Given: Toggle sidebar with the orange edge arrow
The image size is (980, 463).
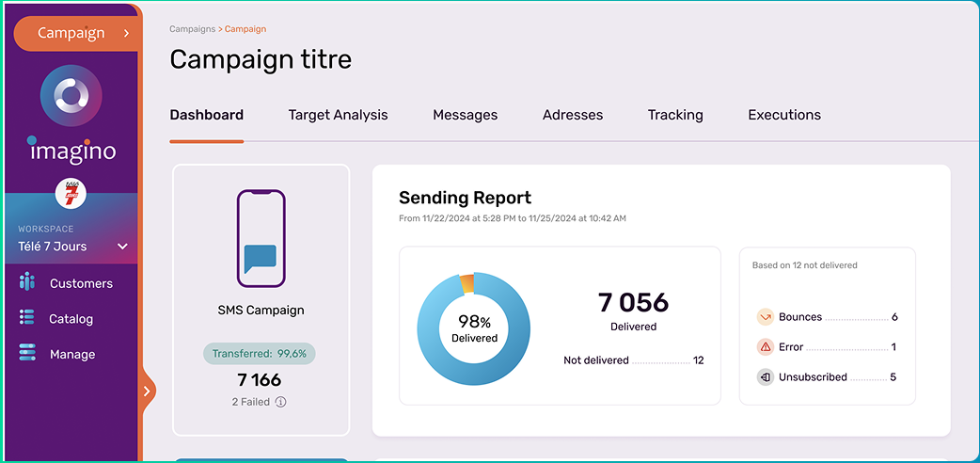Looking at the screenshot, I should pyautogui.click(x=147, y=391).
